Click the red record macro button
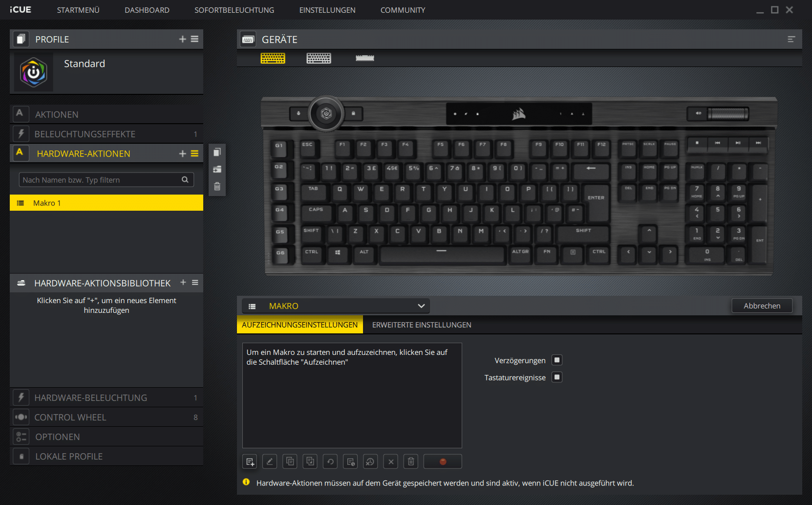812x505 pixels. [443, 461]
